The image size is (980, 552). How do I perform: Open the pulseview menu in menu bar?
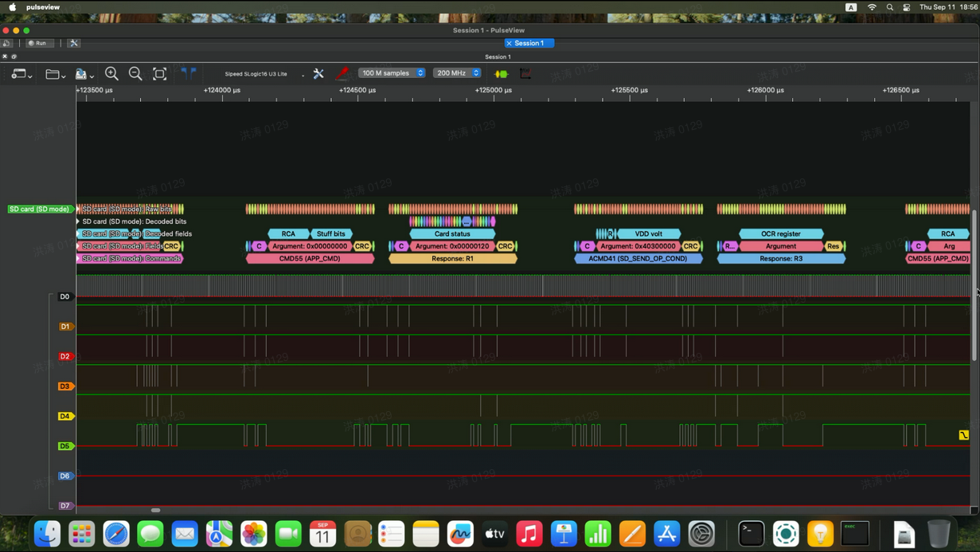click(x=43, y=7)
